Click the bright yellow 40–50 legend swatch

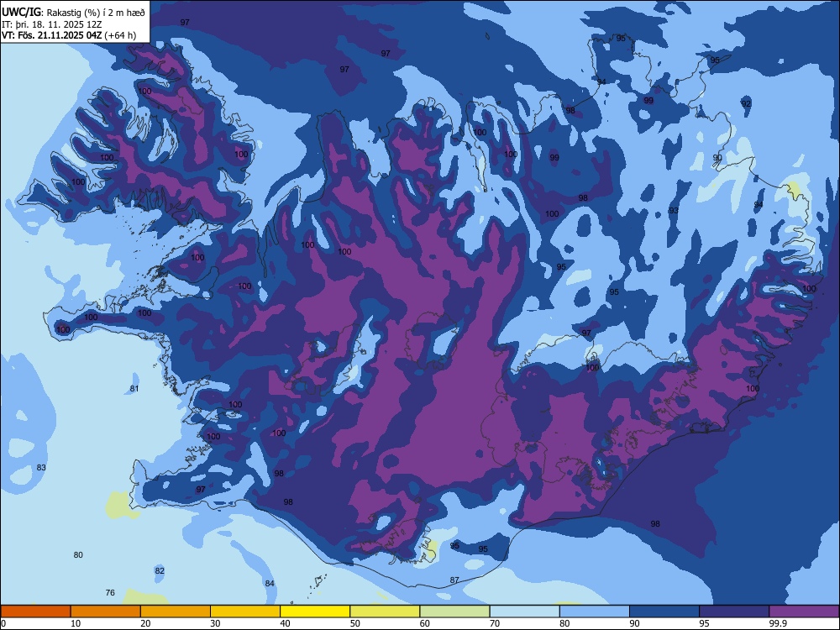(x=315, y=612)
